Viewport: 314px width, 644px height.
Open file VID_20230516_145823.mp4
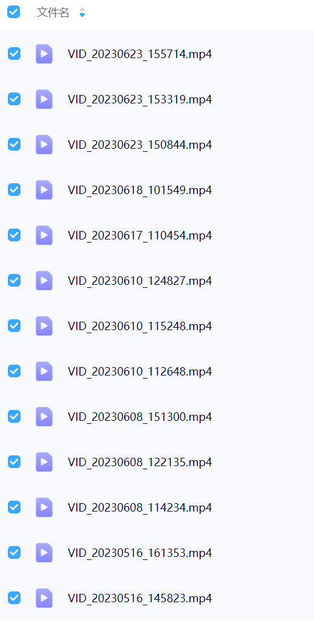(140, 598)
